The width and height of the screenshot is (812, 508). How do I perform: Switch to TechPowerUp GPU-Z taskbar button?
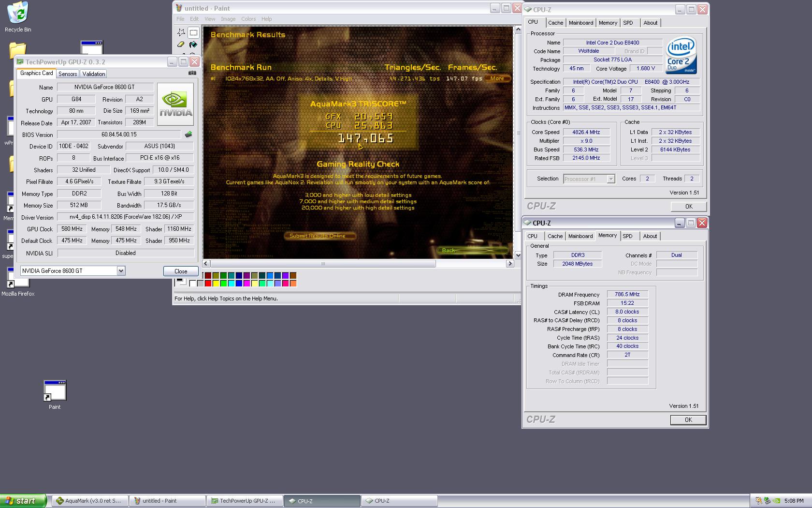coord(245,501)
